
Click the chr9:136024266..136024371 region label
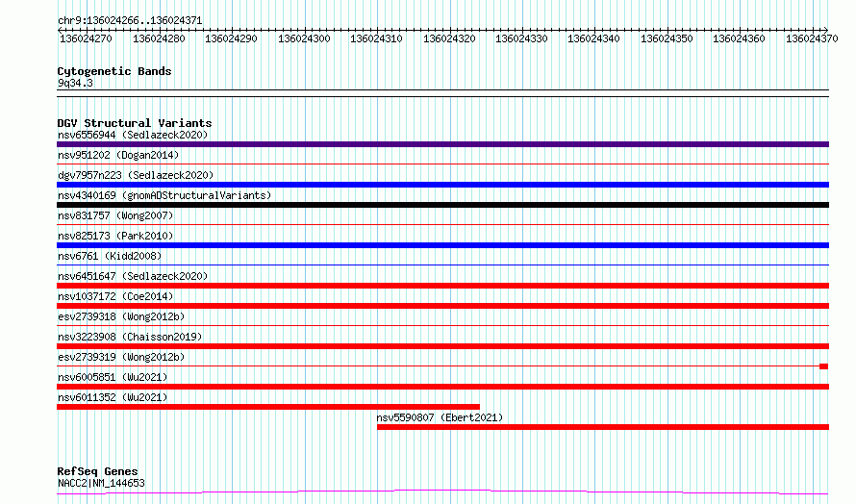pyautogui.click(x=130, y=20)
